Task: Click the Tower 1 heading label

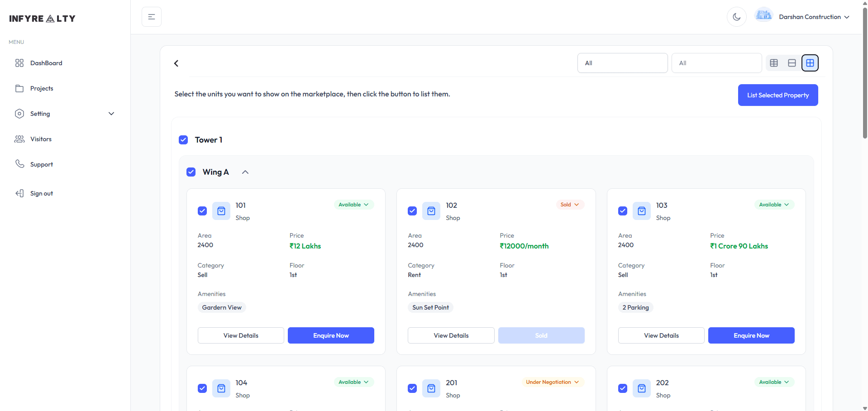Action: point(209,140)
